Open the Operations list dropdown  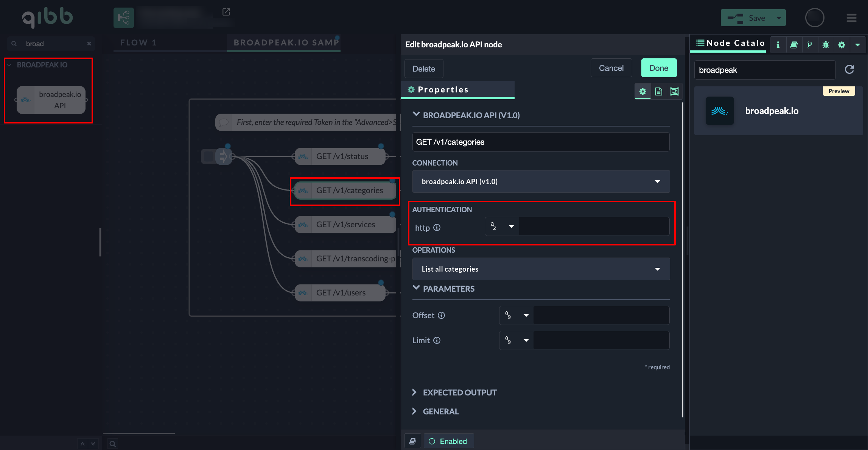click(541, 269)
